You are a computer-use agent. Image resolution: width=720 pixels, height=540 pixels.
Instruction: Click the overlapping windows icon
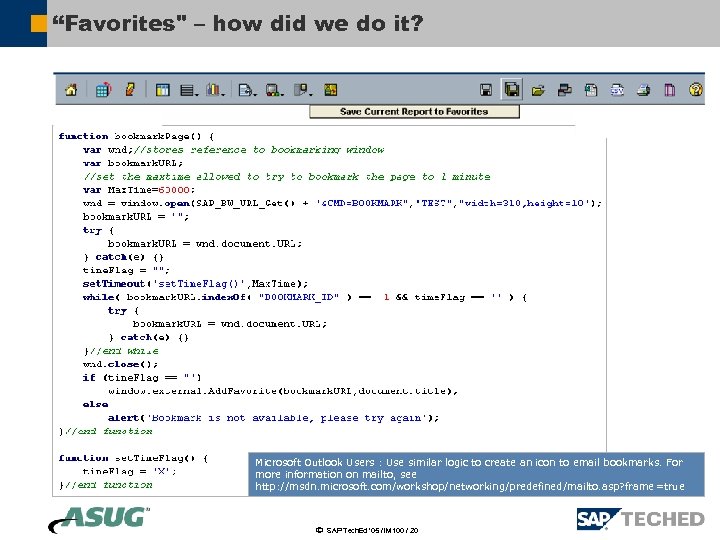pyautogui.click(x=565, y=90)
